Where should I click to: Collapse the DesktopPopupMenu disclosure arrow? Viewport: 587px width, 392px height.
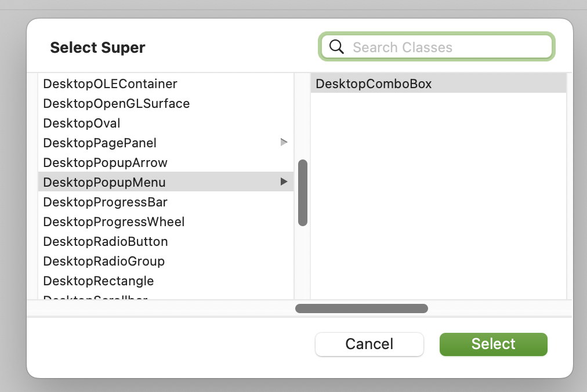point(284,182)
